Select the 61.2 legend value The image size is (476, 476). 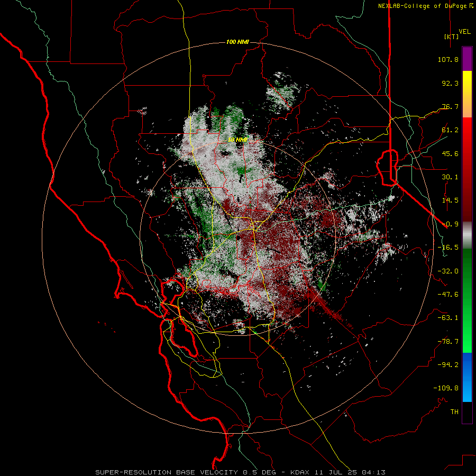coord(450,130)
